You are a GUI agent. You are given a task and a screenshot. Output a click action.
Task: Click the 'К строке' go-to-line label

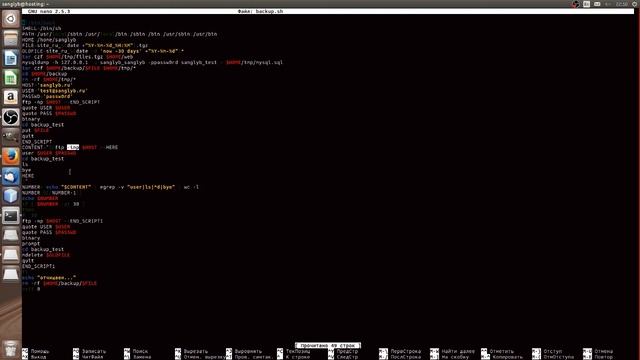point(298,357)
